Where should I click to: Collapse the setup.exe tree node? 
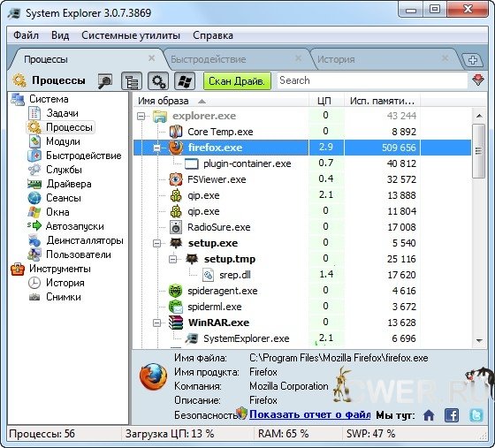tap(156, 243)
